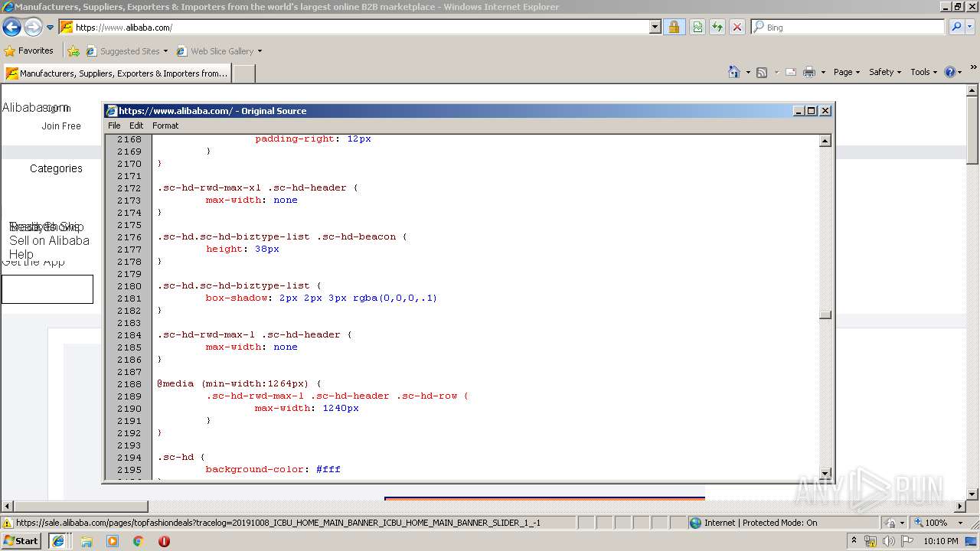This screenshot has height=551, width=980.
Task: Open the Page menu
Action: pyautogui.click(x=846, y=72)
